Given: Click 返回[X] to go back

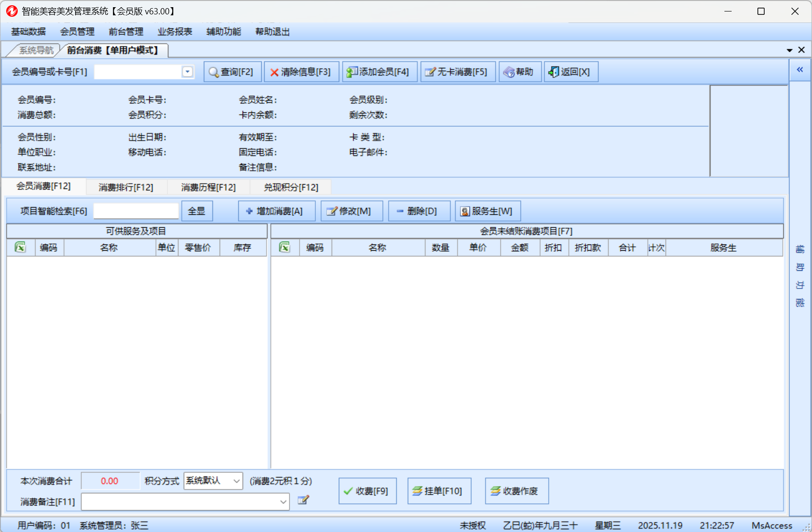Looking at the screenshot, I should coord(570,72).
